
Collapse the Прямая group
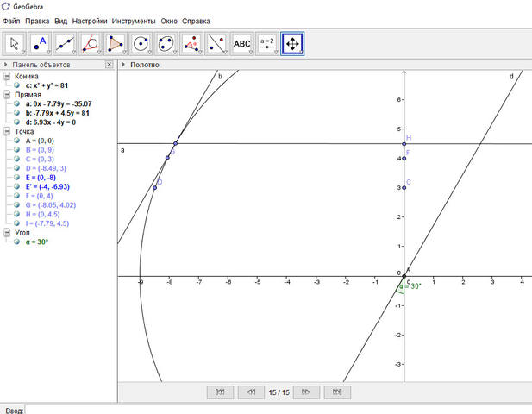(x=7, y=94)
